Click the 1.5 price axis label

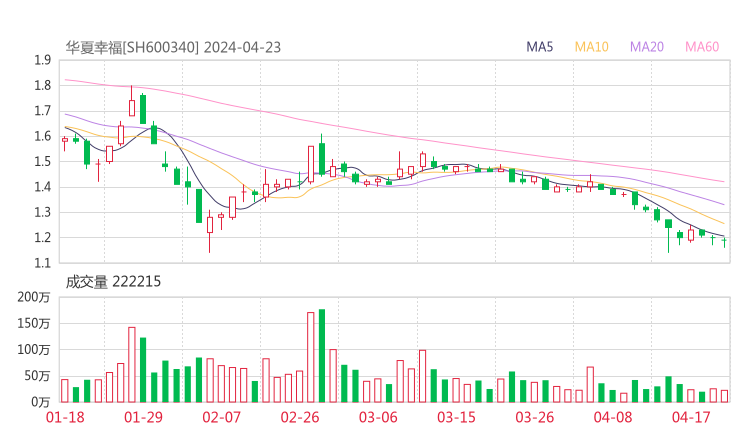[42, 161]
